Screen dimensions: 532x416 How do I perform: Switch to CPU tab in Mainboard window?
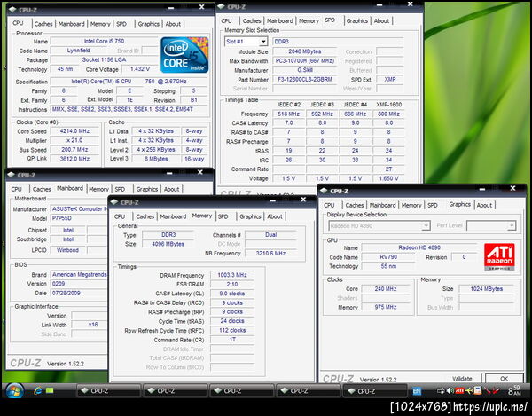coord(16,189)
